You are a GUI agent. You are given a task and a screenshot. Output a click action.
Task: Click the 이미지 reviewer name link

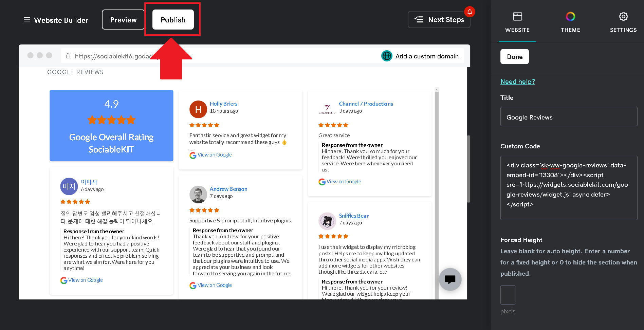[89, 182]
